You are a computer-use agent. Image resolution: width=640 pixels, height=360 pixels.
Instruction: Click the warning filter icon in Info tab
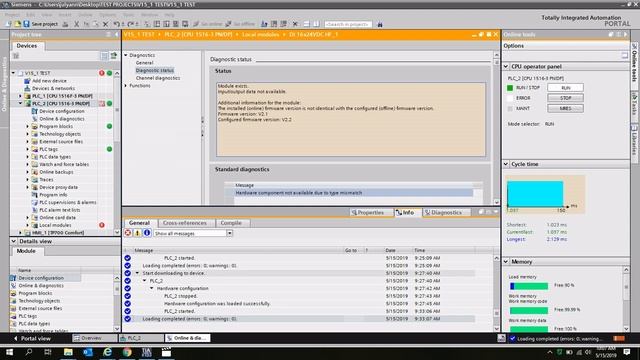(138, 233)
